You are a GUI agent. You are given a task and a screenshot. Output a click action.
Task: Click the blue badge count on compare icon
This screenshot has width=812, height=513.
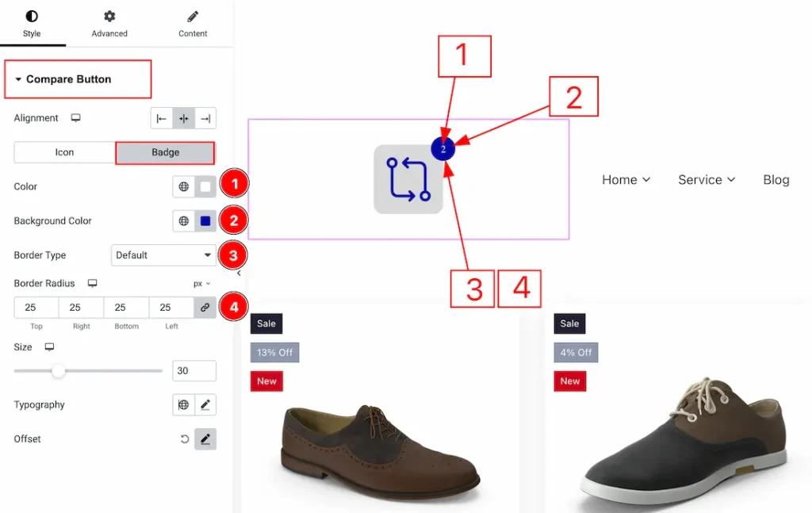pyautogui.click(x=442, y=149)
